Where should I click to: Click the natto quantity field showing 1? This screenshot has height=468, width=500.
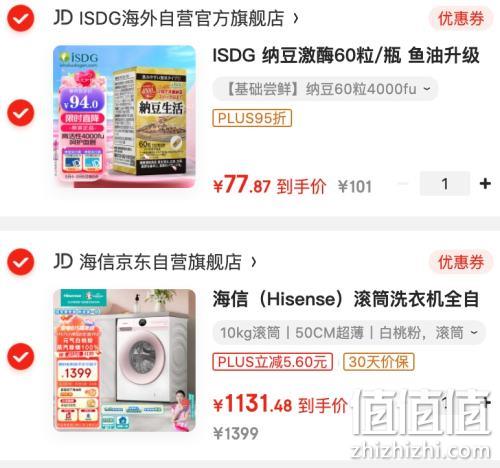tap(445, 183)
